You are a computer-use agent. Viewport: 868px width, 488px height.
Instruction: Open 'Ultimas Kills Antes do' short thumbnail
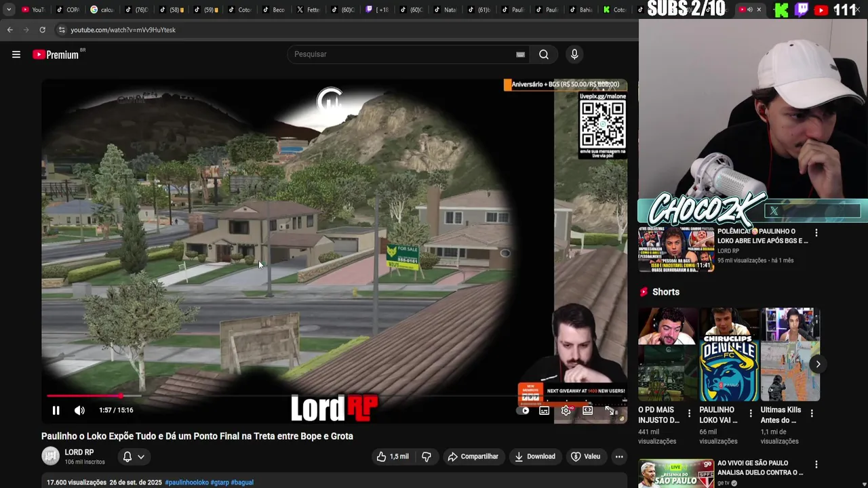point(790,355)
